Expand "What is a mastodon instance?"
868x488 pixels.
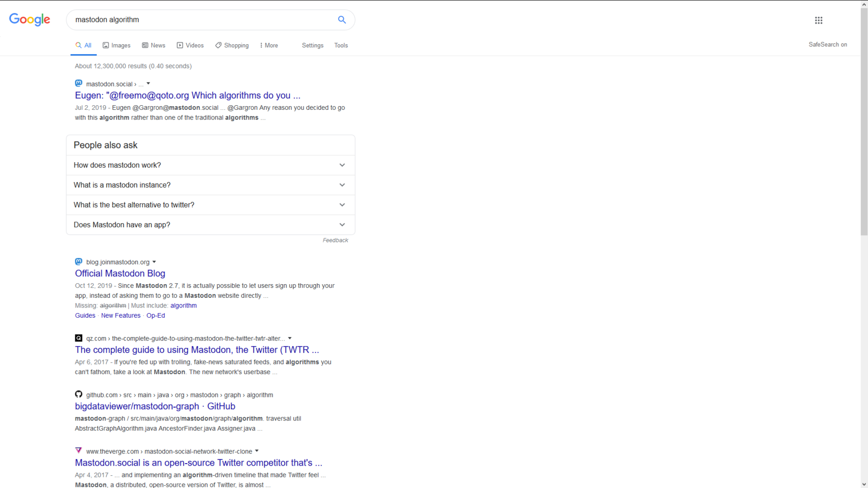[x=210, y=185]
